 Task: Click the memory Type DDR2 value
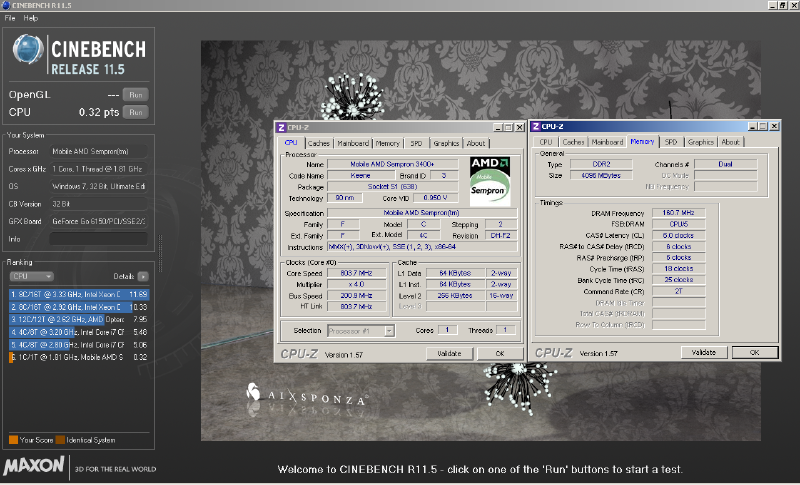(x=601, y=164)
